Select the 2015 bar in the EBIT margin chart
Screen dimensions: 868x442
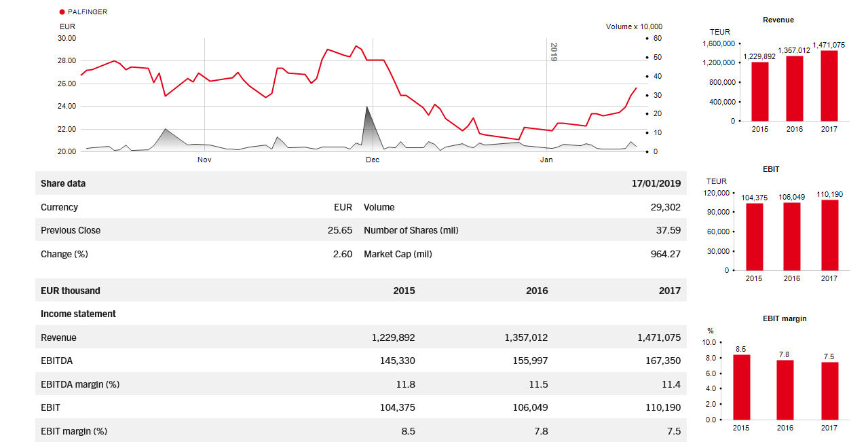pos(741,387)
